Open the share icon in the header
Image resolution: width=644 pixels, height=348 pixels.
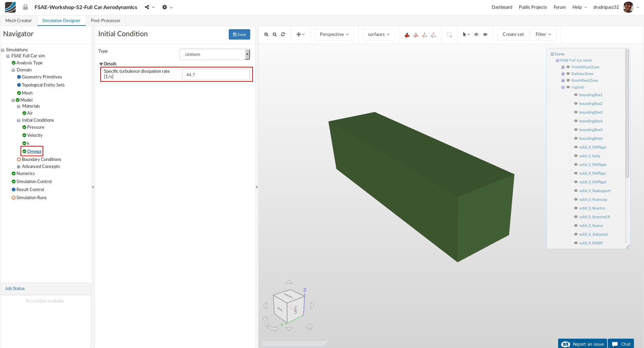[147, 7]
